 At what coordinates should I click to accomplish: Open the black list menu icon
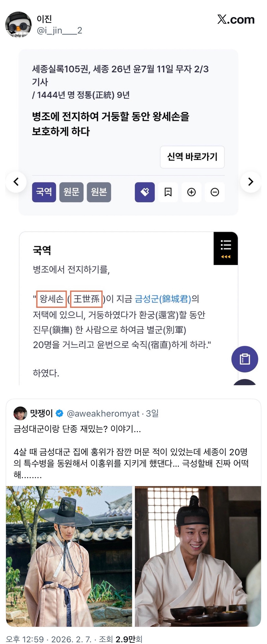(x=226, y=248)
